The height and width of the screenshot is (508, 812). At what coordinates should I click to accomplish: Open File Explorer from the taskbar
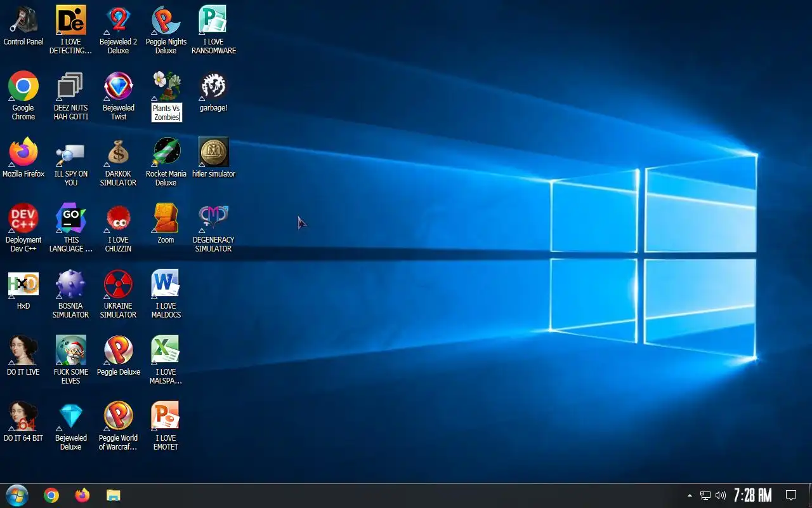[114, 495]
